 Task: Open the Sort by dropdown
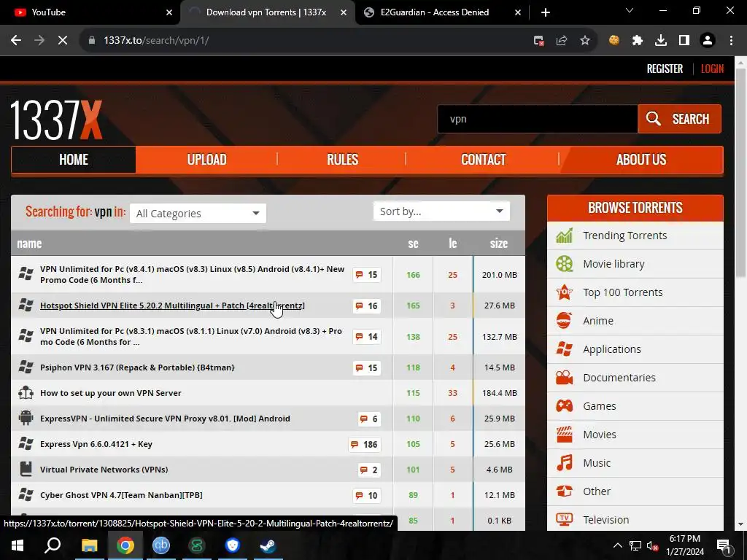[x=441, y=211]
